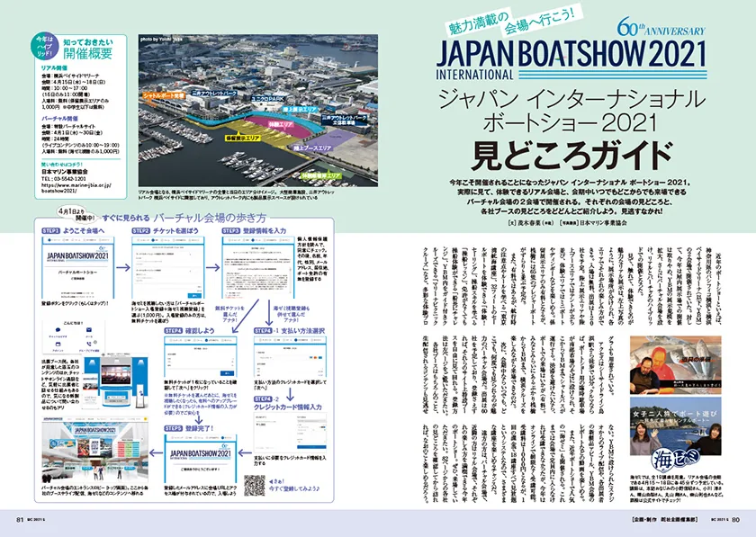Open the marine-jbia.or.jp boatshow2021 URL
Image resolution: width=756 pixels, height=537 pixels.
[x=76, y=187]
